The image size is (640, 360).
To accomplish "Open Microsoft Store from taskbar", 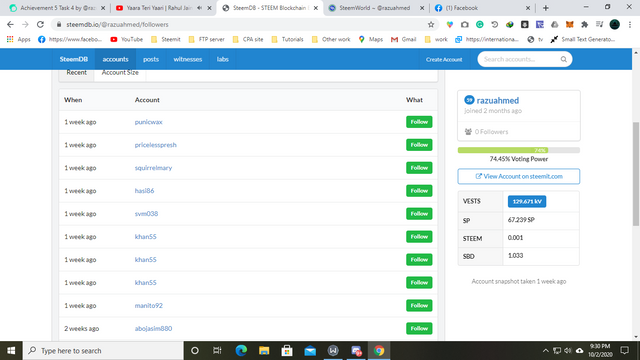I will pos(287,351).
